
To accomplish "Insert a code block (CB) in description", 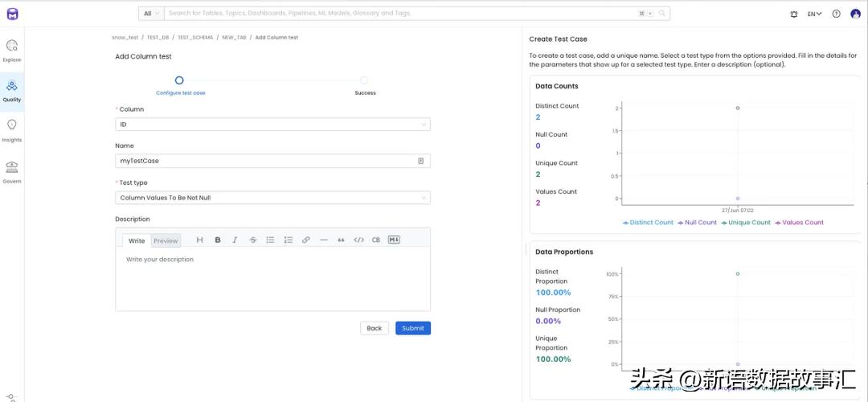I will (376, 240).
